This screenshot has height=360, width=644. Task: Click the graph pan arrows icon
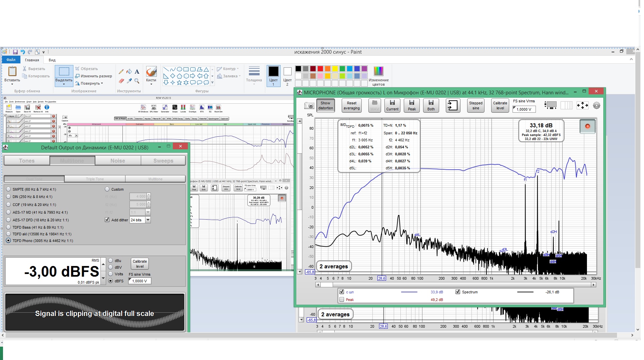(582, 106)
